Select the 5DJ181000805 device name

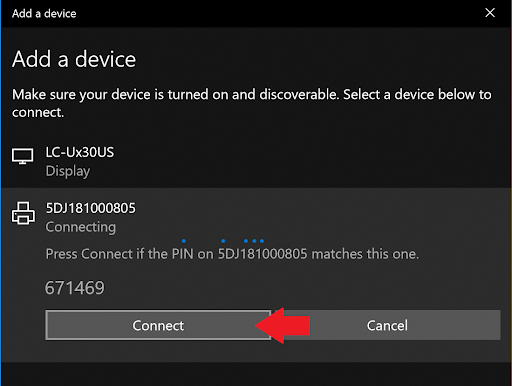pyautogui.click(x=90, y=208)
